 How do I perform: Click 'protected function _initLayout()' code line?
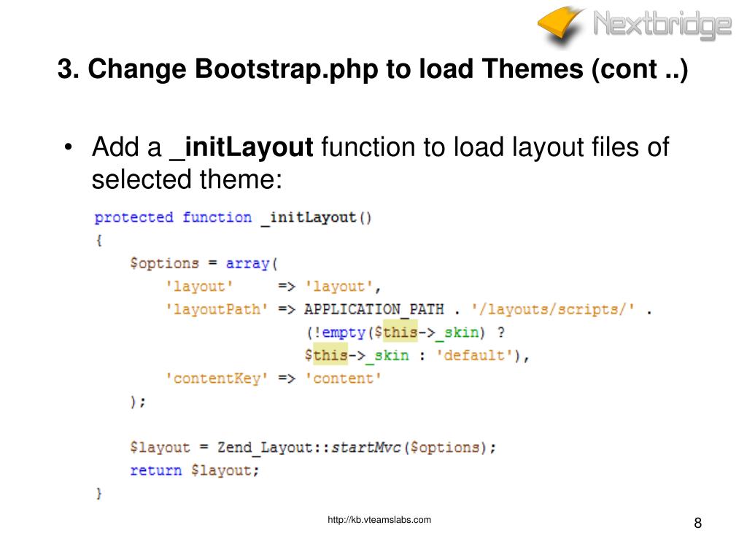(x=233, y=217)
